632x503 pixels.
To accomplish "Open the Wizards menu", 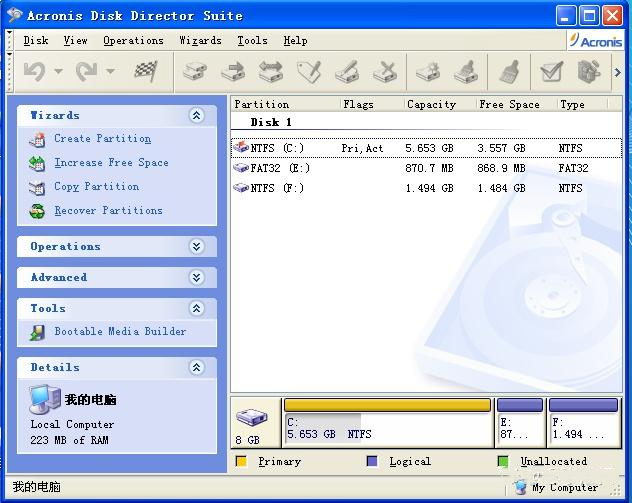I will tap(200, 41).
